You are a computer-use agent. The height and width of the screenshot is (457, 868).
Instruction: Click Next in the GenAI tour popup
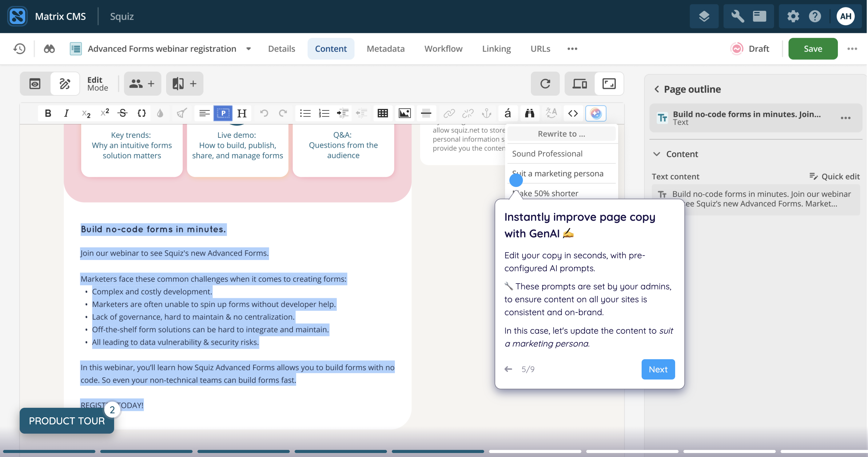click(658, 369)
